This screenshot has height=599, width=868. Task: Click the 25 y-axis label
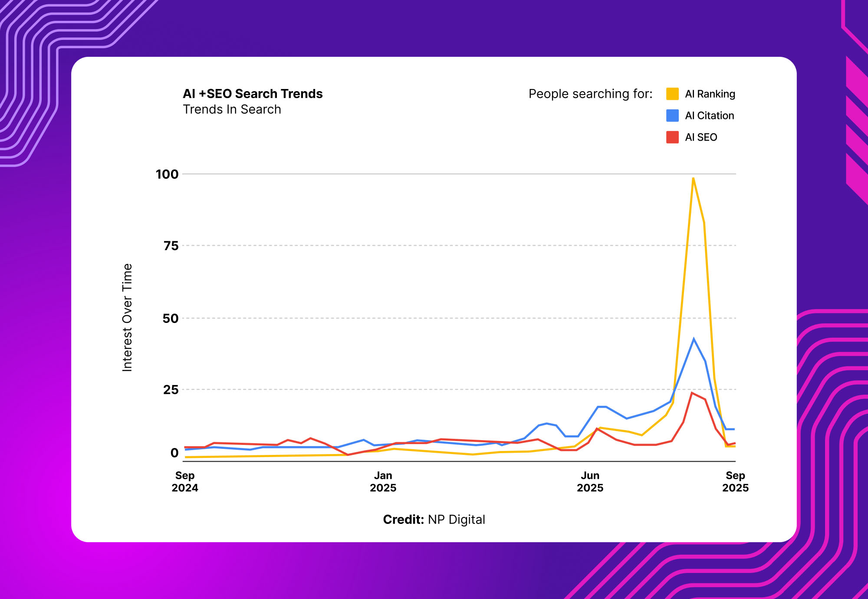click(171, 390)
